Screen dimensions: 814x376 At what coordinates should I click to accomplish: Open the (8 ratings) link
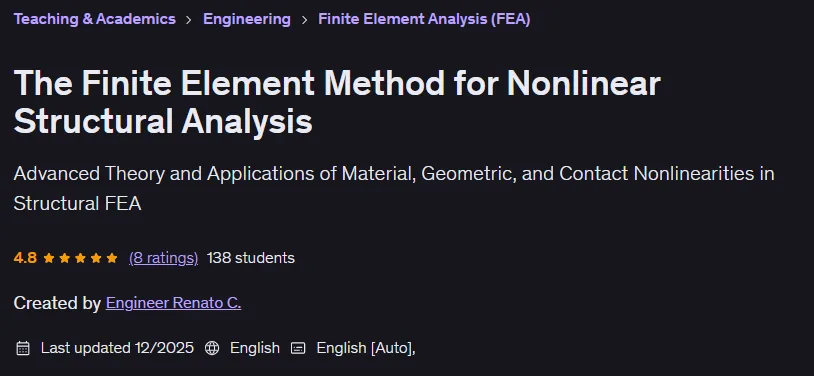pyautogui.click(x=164, y=258)
